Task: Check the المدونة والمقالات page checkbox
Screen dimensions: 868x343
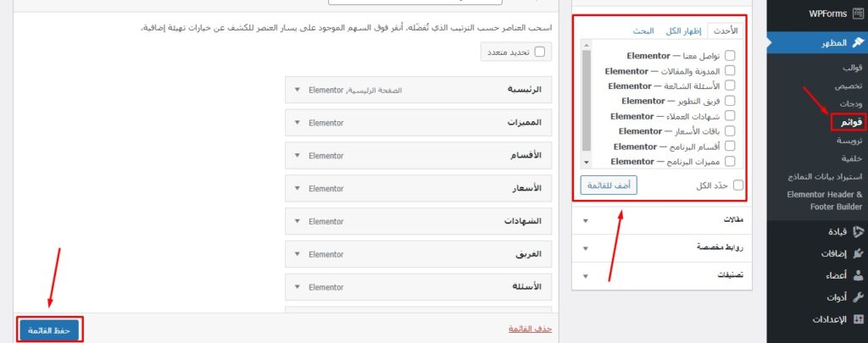Action: coord(730,71)
